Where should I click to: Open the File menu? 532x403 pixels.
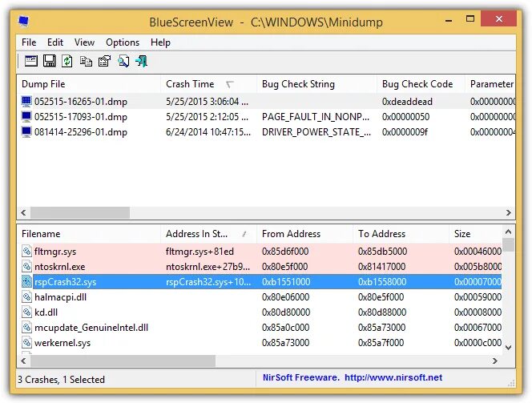pyautogui.click(x=29, y=42)
